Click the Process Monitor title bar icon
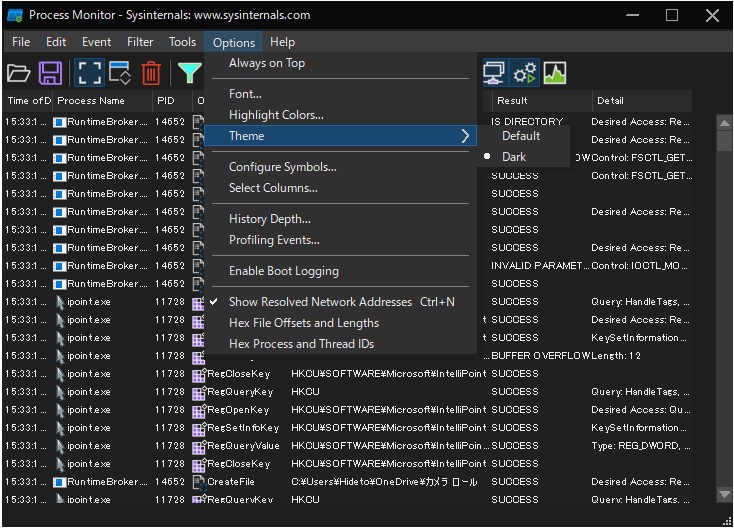The height and width of the screenshot is (528, 734). coord(15,15)
